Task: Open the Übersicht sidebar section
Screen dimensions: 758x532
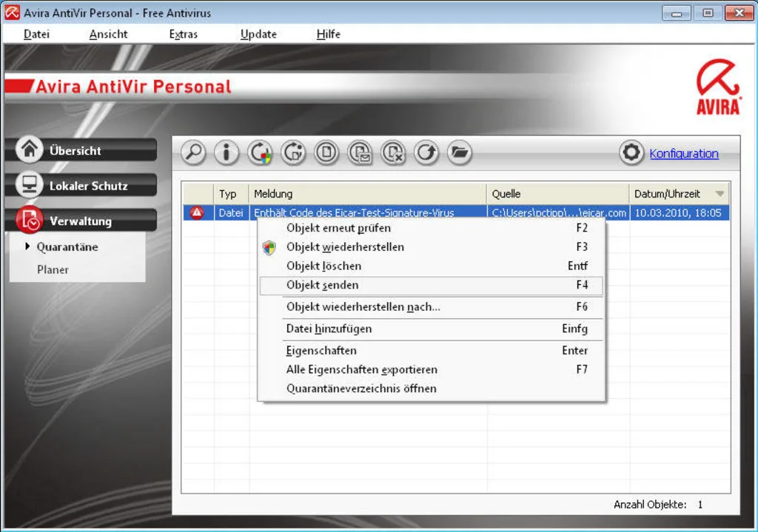Action: pyautogui.click(x=84, y=150)
